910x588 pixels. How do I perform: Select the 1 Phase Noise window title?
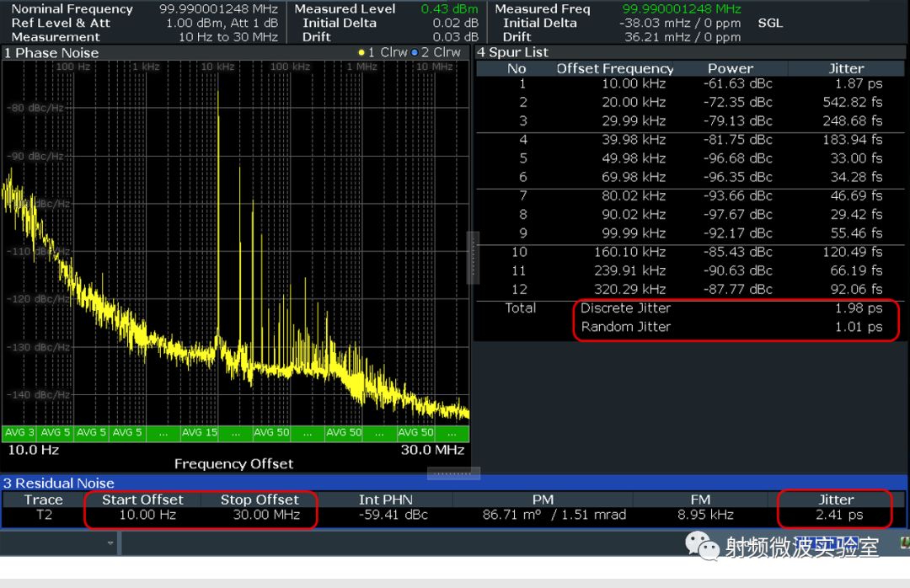click(51, 52)
